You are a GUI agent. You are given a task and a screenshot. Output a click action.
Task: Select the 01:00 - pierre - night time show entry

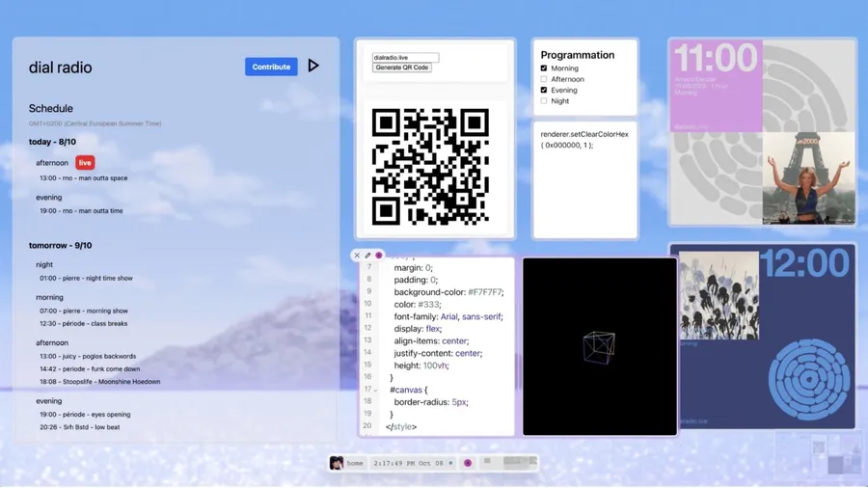[x=86, y=279]
